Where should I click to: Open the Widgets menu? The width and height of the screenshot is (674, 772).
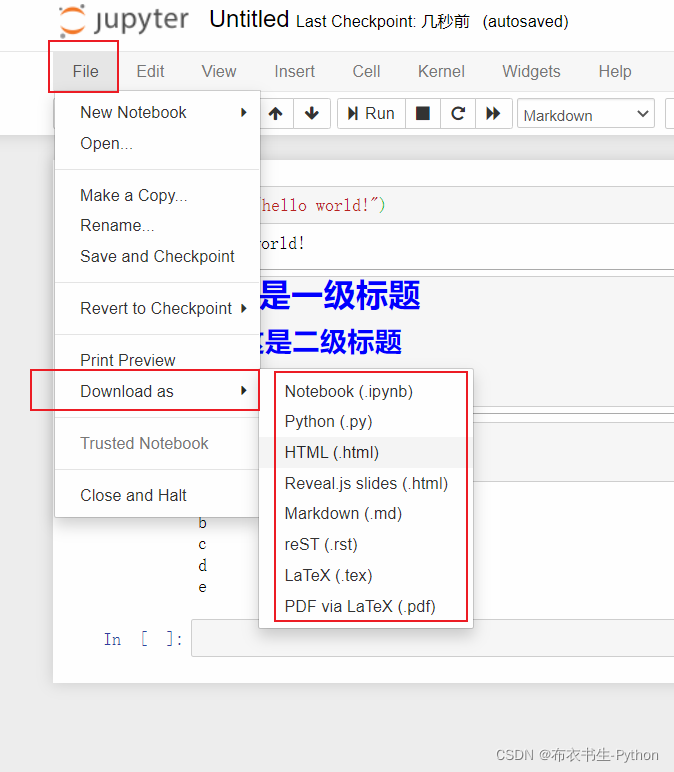coord(531,71)
